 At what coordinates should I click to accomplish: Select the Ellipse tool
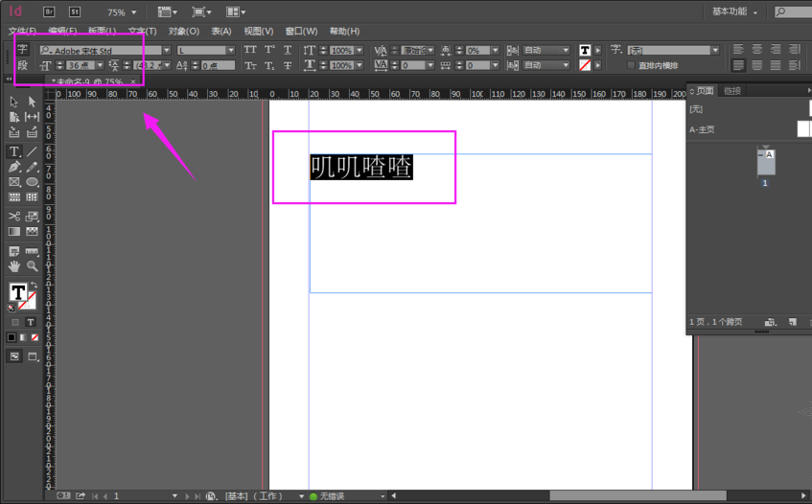32,182
